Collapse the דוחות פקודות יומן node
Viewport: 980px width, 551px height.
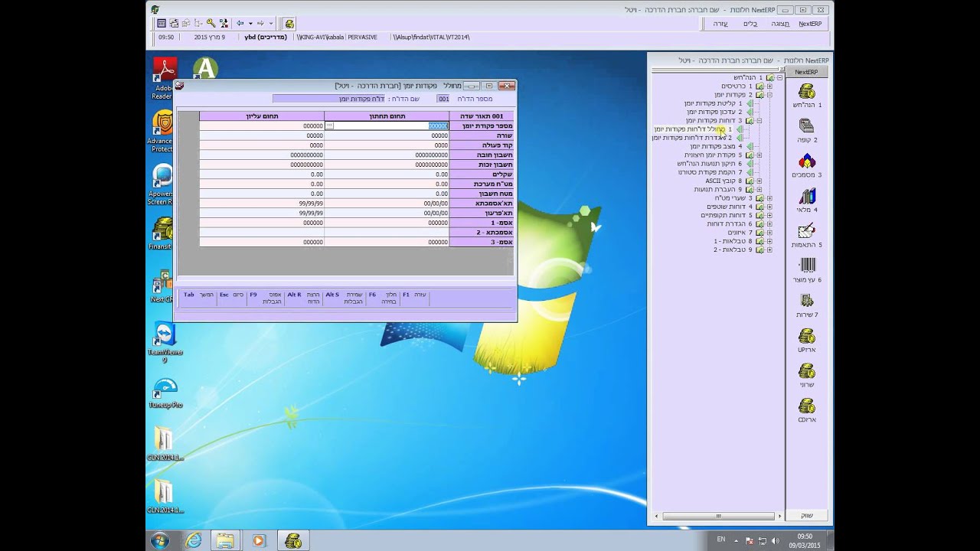pyautogui.click(x=759, y=121)
